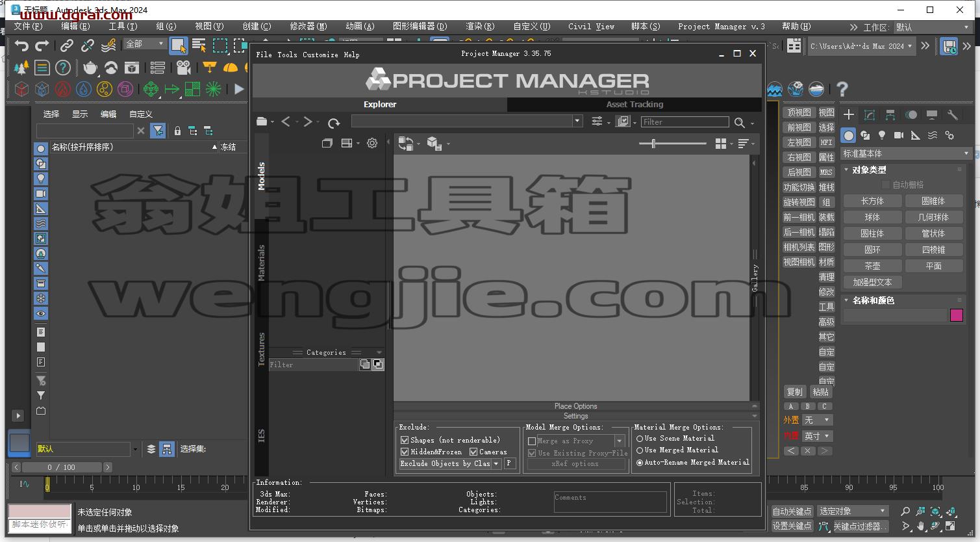Click the magenta object color swatch
Viewport: 980px width, 542px height.
[x=956, y=315]
